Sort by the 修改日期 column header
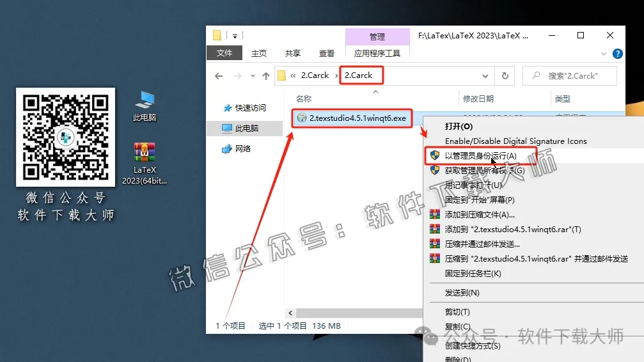The height and width of the screenshot is (362, 644). coord(478,98)
